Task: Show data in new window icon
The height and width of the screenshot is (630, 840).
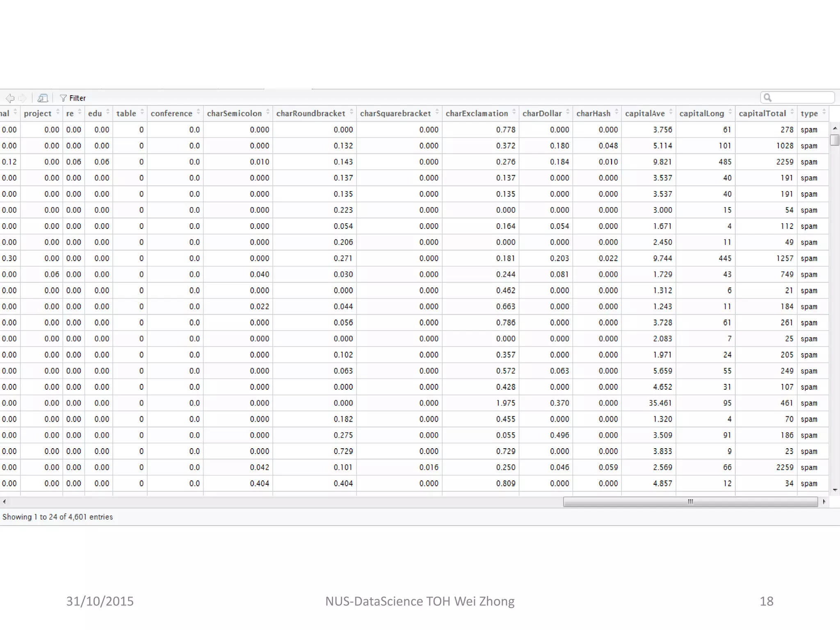Action: pos(43,98)
